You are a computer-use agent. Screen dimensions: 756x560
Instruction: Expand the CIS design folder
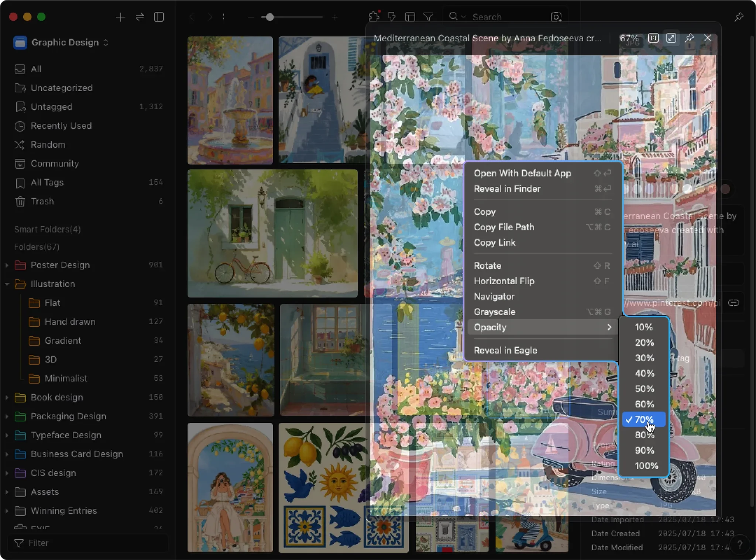(x=7, y=473)
